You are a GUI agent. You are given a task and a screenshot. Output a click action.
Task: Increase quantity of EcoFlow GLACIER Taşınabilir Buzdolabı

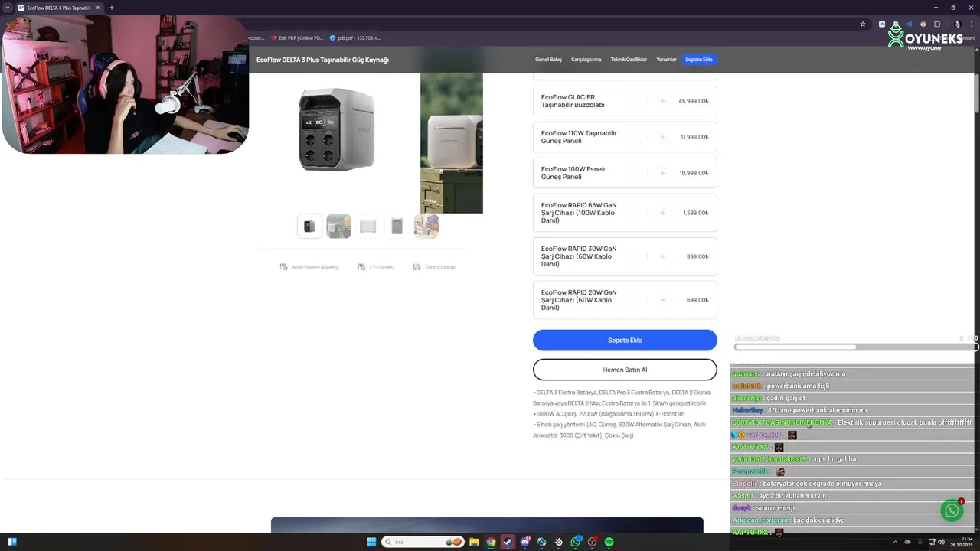point(662,101)
